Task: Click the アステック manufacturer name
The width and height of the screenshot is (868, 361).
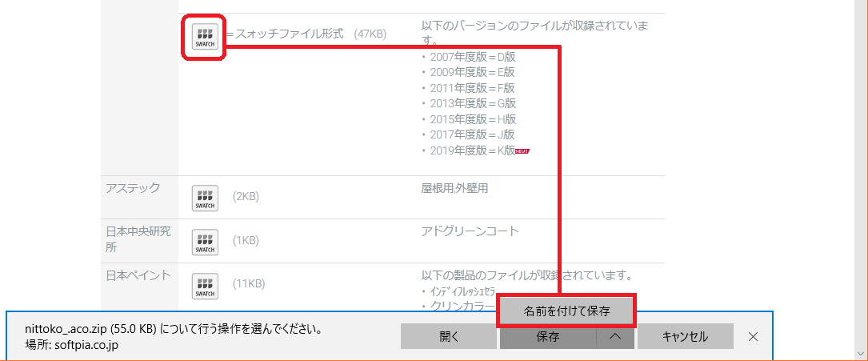Action: click(133, 187)
